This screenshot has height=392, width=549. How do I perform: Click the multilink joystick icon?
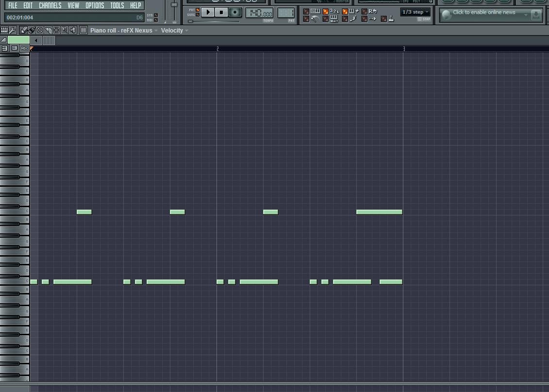pos(391,19)
